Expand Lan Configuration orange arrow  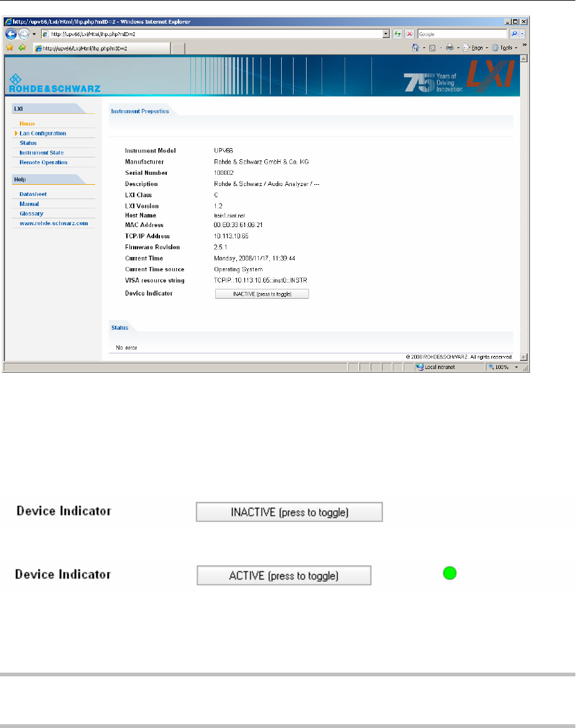[16, 133]
